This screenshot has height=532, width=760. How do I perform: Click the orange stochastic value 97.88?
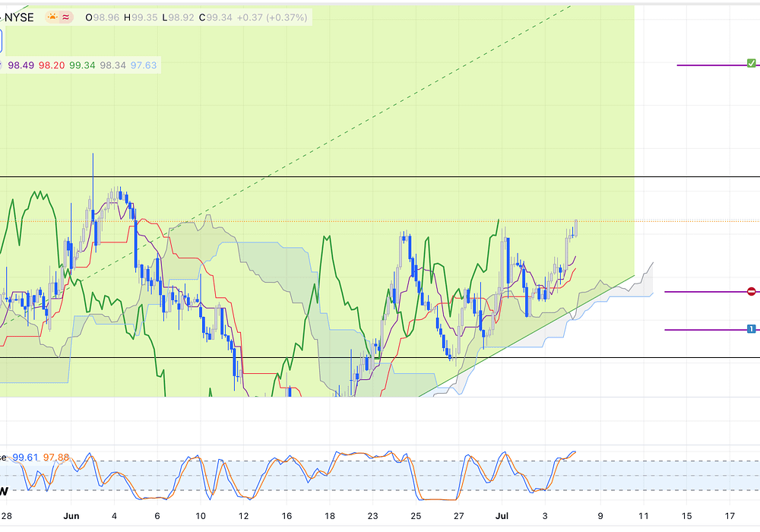click(56, 457)
